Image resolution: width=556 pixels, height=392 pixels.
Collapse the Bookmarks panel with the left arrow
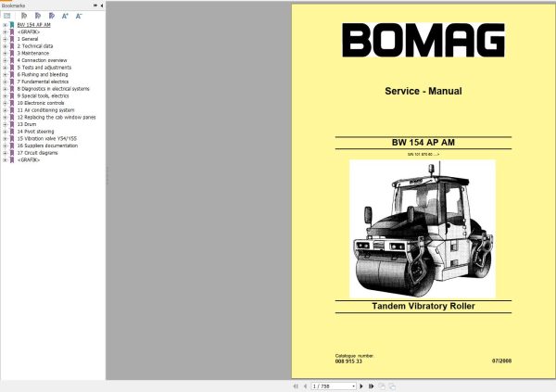(x=102, y=6)
